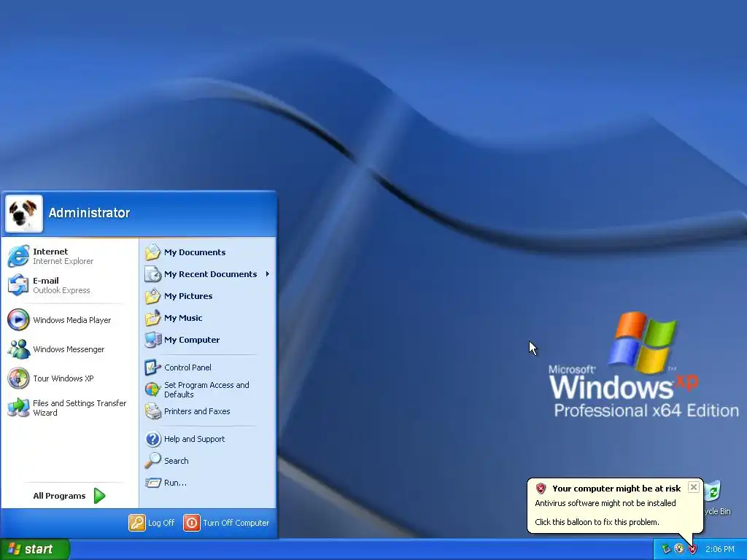Open the Recycle Bin desktop icon
The width and height of the screenshot is (747, 560).
click(713, 491)
